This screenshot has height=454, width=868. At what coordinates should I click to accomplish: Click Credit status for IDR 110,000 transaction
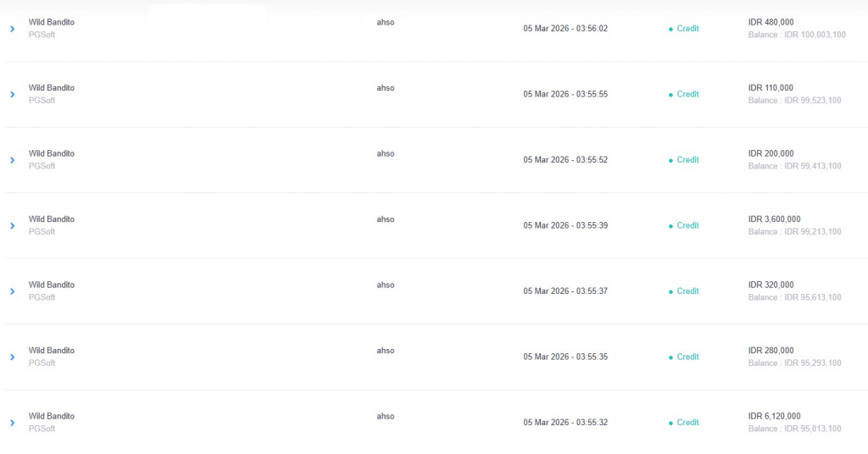(x=687, y=94)
